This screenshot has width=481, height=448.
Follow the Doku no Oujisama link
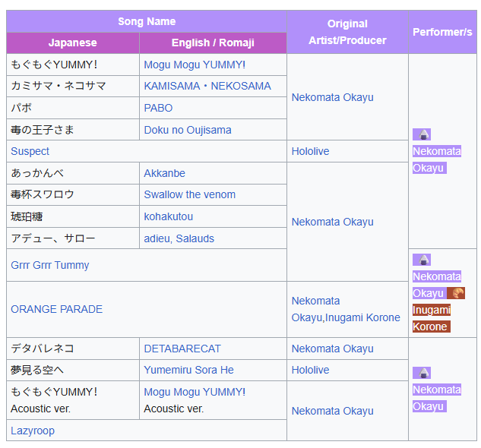(x=188, y=130)
